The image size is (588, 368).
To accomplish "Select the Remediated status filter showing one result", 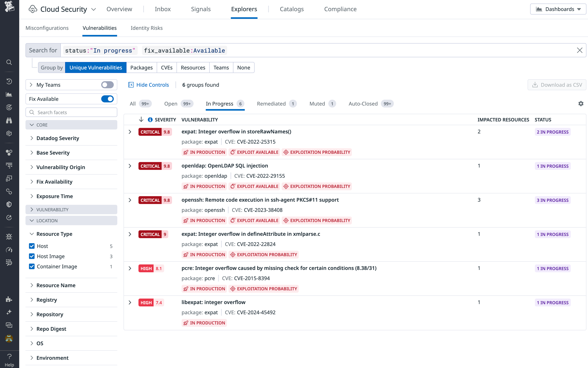I will click(271, 103).
